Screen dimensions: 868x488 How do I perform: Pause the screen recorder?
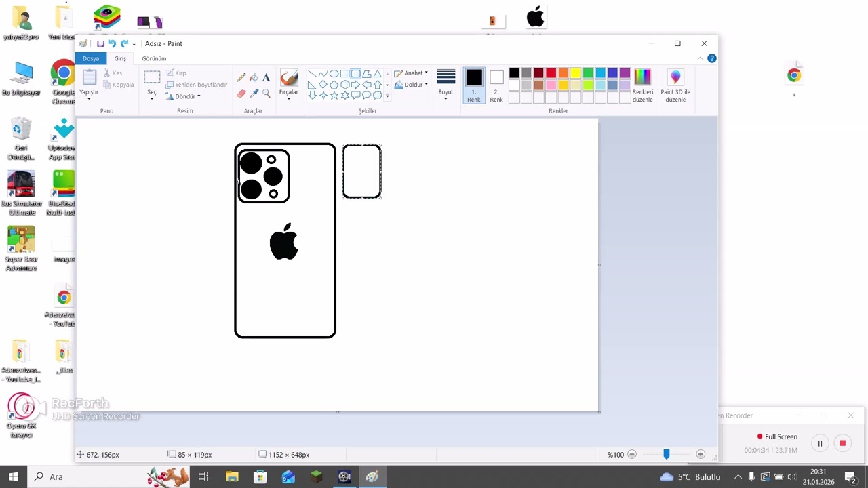tap(820, 443)
